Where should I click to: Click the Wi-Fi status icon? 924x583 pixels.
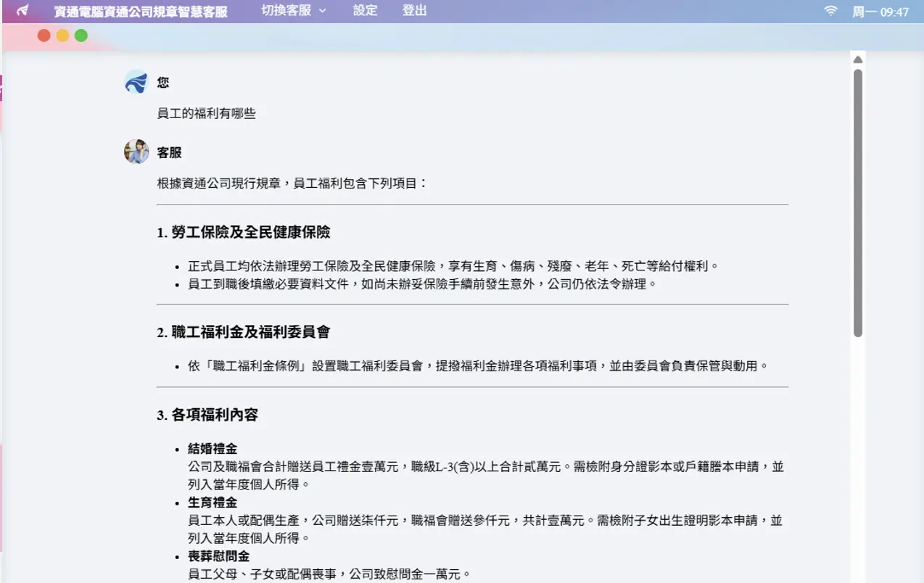click(831, 11)
